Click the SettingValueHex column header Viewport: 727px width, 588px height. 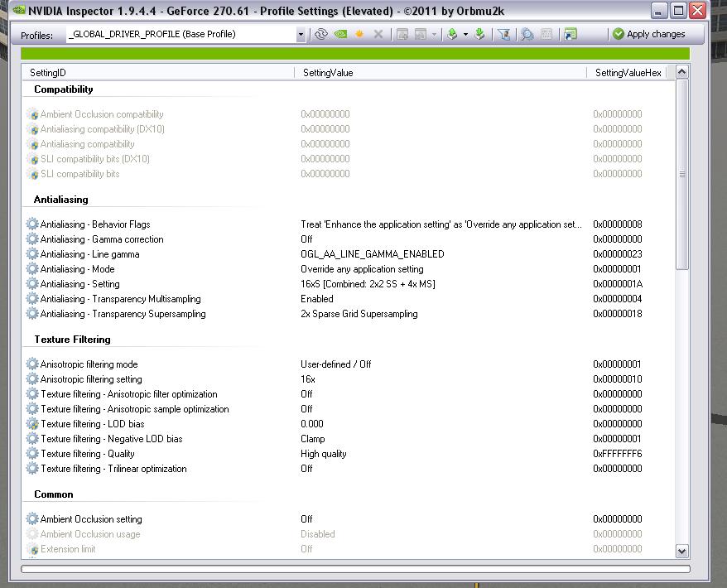(x=628, y=73)
